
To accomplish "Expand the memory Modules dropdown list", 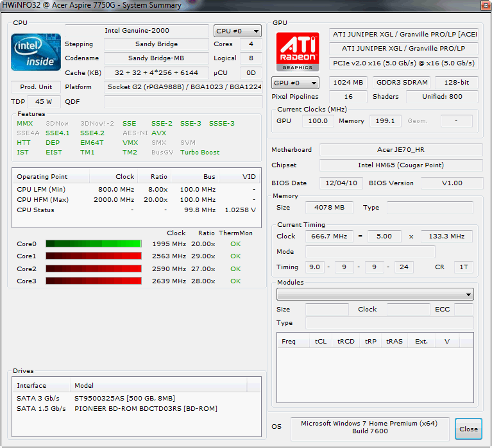I will point(375,294).
